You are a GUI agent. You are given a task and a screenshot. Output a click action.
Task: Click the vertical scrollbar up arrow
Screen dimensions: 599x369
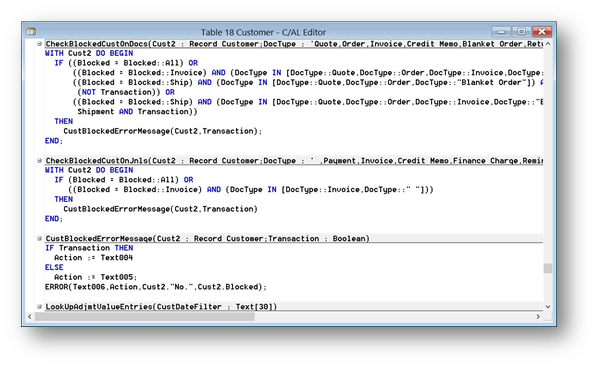[548, 44]
